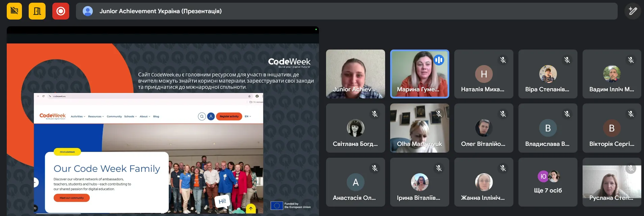This screenshot has width=644, height=216.
Task: Click the speaking indicator on Марина Гуме tile
Action: (x=439, y=60)
